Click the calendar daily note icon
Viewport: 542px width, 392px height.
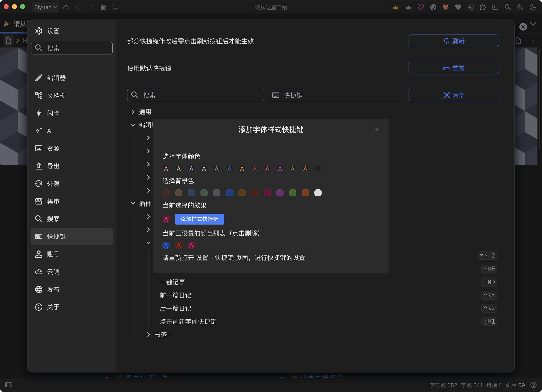point(103,7)
